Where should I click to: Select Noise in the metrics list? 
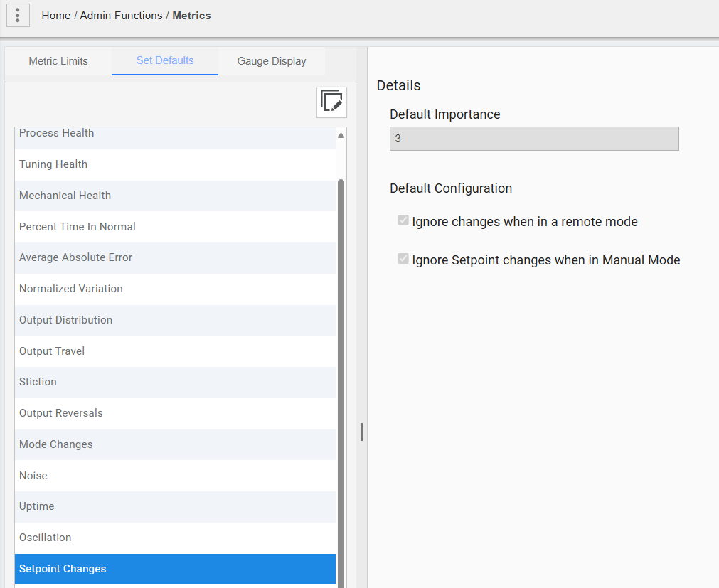pyautogui.click(x=175, y=475)
